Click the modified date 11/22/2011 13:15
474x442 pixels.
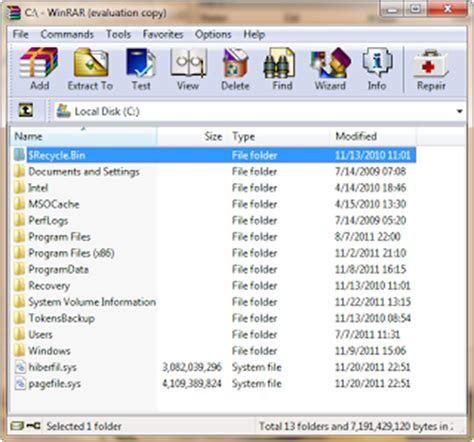pyautogui.click(x=373, y=302)
